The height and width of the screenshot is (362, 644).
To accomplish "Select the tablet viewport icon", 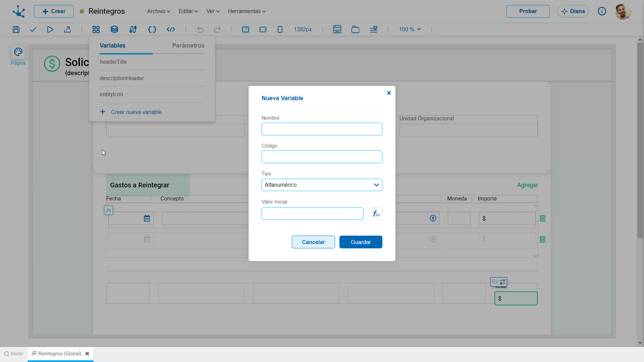I will [x=263, y=29].
